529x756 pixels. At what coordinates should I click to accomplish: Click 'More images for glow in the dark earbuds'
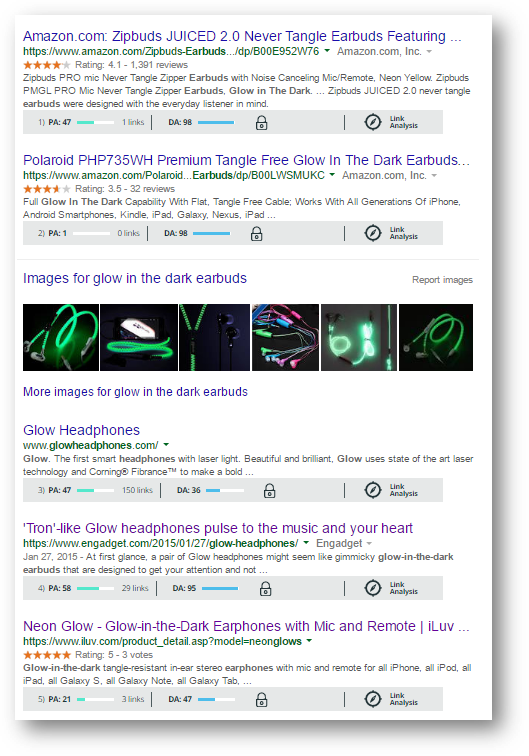tap(136, 392)
